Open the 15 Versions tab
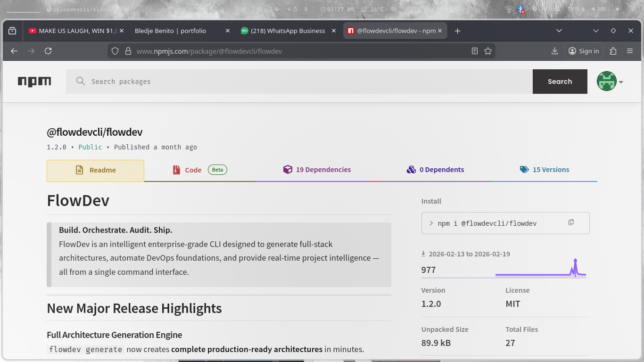Image resolution: width=644 pixels, height=362 pixels. [545, 170]
